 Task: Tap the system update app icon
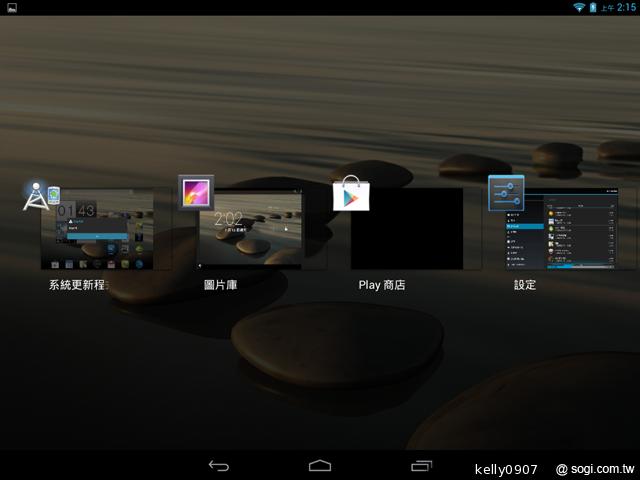(x=41, y=196)
